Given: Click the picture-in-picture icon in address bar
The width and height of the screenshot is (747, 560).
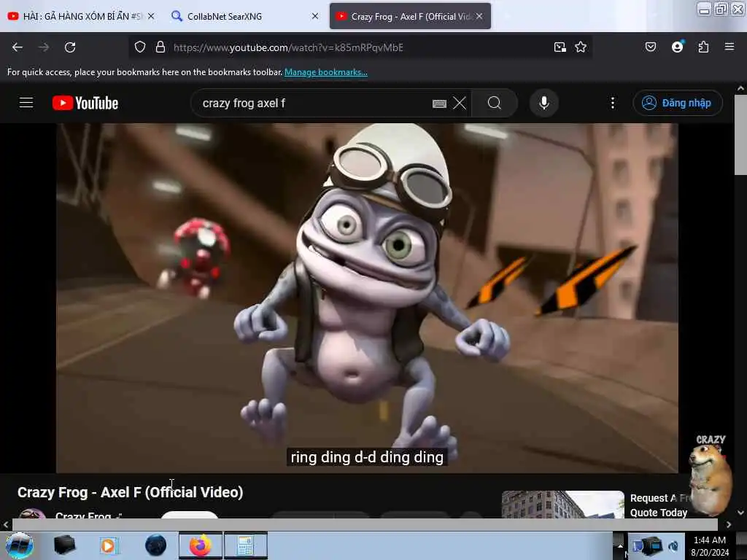Looking at the screenshot, I should 560,47.
